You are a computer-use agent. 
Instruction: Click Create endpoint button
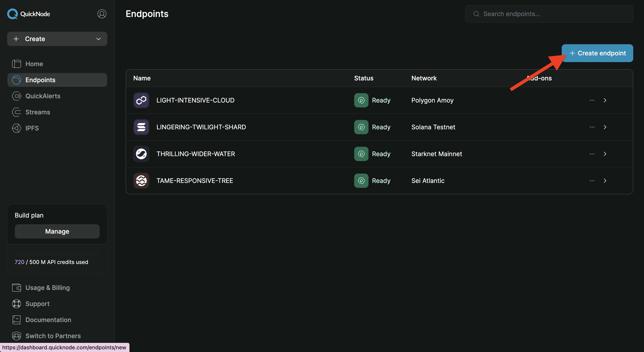click(x=597, y=53)
